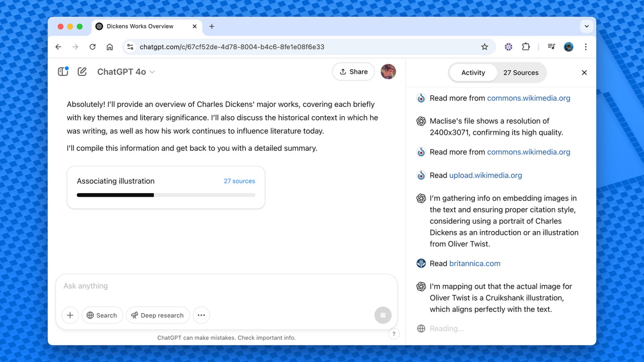644x362 pixels.
Task: Open the browser tab list chevron
Action: 586,26
